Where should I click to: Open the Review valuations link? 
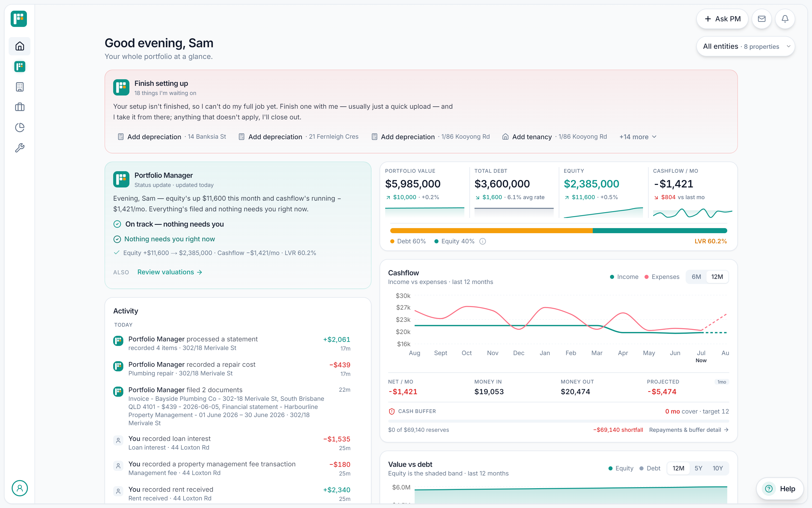pos(170,272)
